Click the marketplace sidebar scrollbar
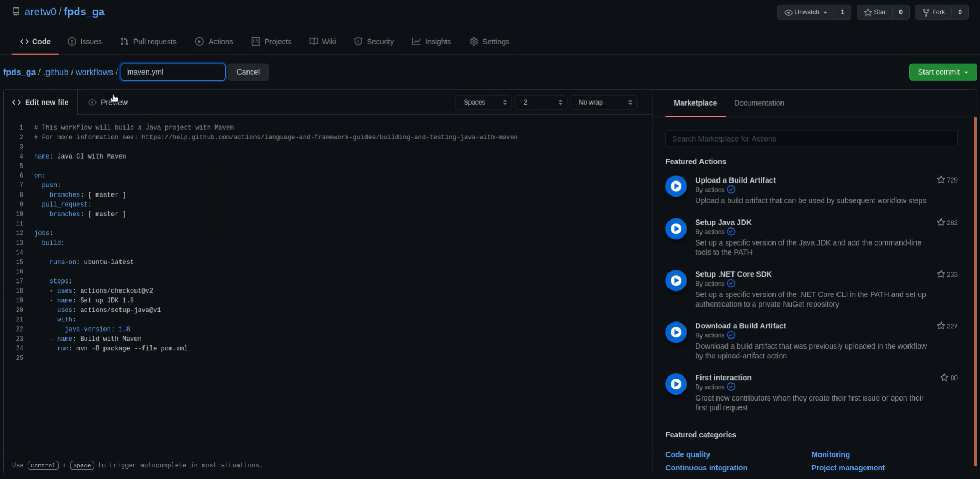This screenshot has height=479, width=980. (x=975, y=291)
